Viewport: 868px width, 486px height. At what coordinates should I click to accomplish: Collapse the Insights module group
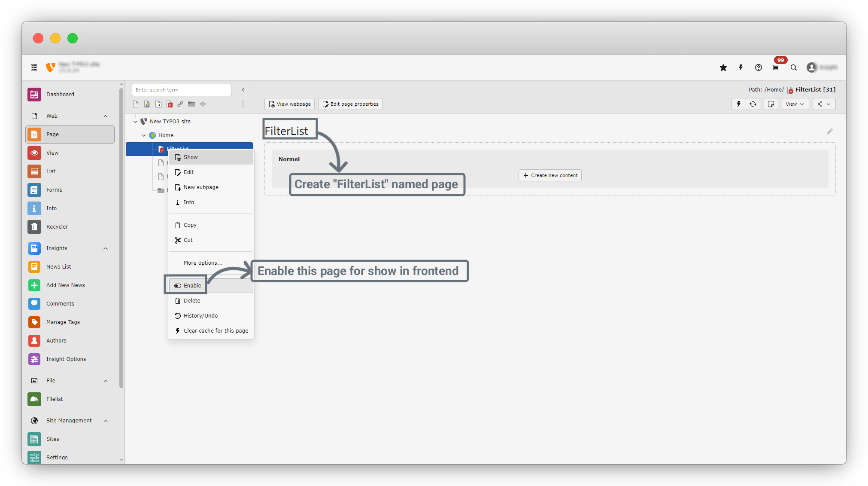(x=106, y=248)
